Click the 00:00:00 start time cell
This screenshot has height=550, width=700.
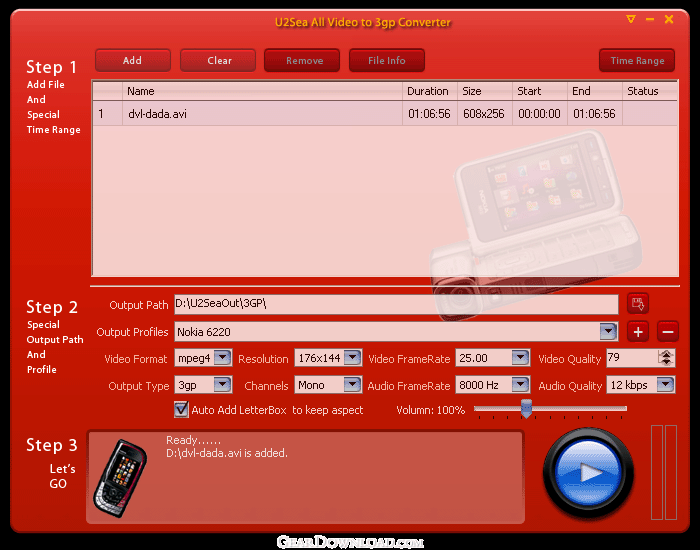point(539,114)
